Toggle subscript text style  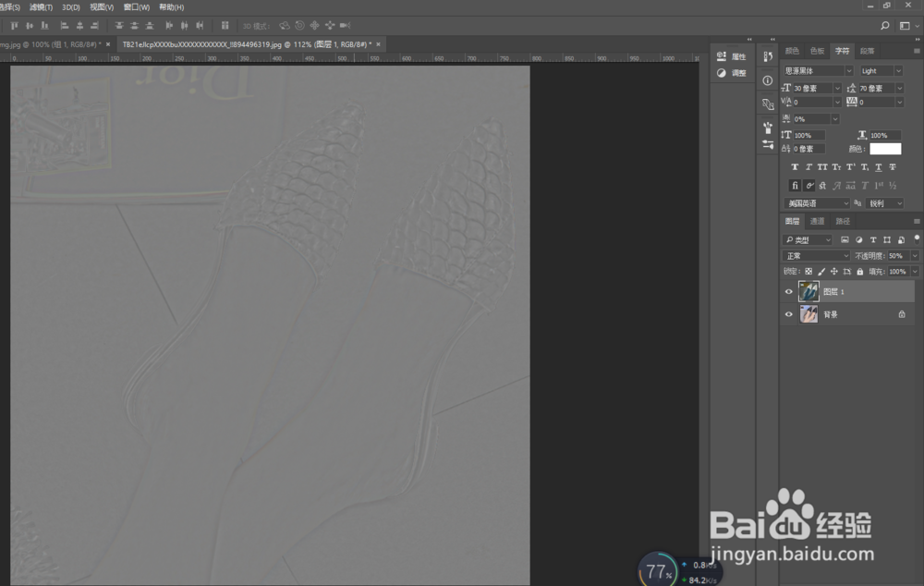point(865,167)
